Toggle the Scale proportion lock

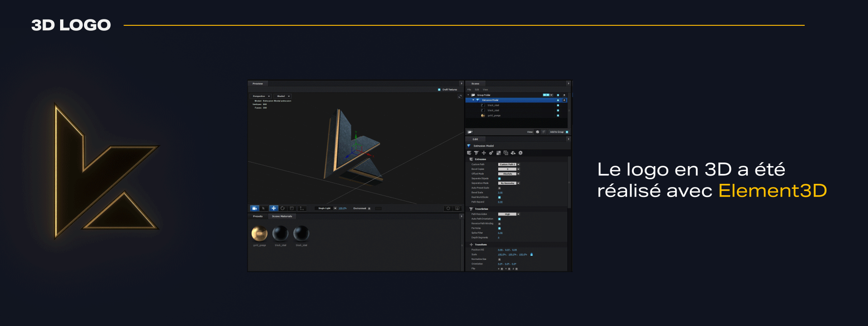[532, 254]
